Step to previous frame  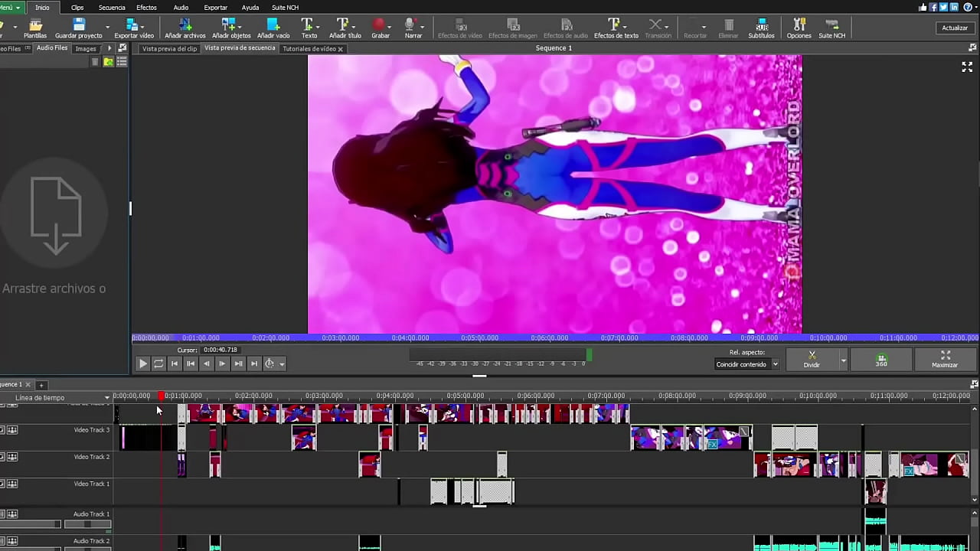coord(207,364)
